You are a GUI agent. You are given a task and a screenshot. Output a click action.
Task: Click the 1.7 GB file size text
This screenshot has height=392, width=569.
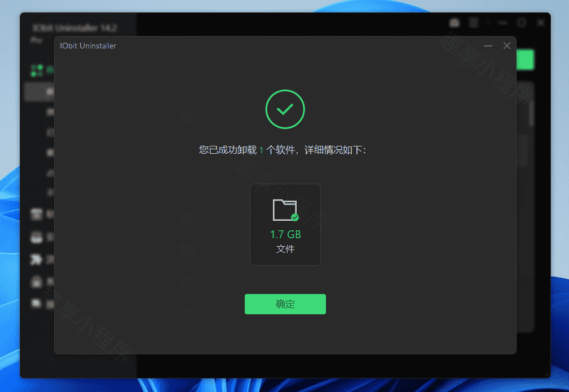tap(285, 234)
